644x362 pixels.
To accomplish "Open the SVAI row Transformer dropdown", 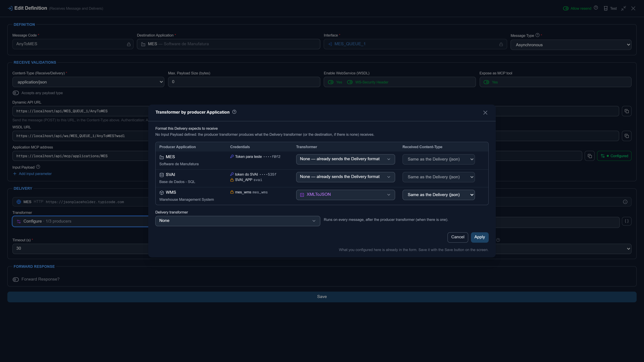I will tap(345, 177).
